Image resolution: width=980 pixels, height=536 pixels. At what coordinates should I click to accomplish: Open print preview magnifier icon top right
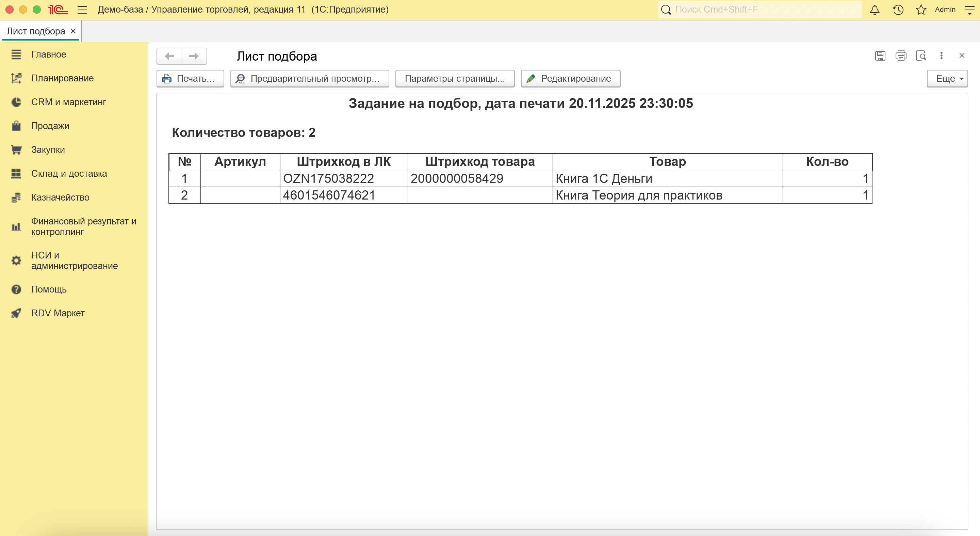[921, 56]
